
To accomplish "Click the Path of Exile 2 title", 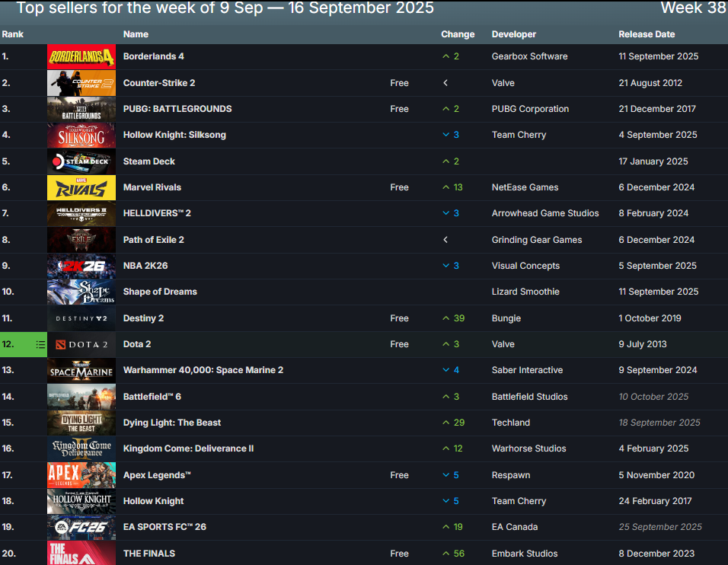I will (x=154, y=240).
